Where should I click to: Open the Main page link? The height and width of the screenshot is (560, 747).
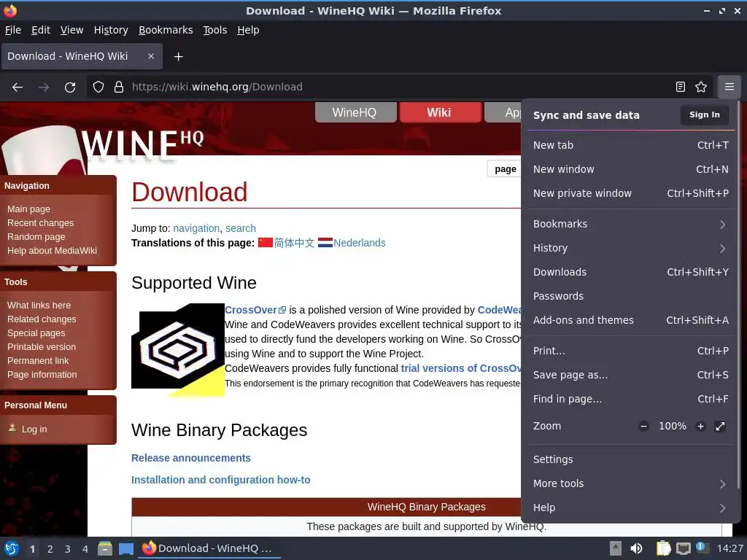click(x=28, y=209)
